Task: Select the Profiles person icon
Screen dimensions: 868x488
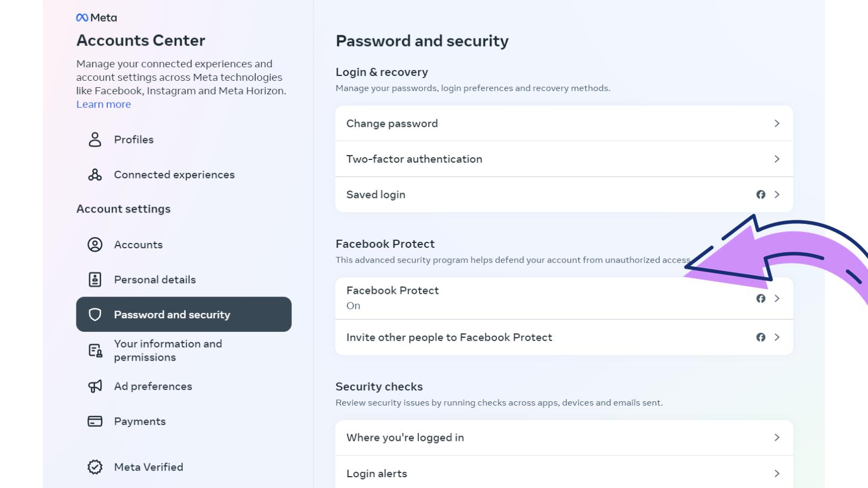Action: pyautogui.click(x=95, y=139)
